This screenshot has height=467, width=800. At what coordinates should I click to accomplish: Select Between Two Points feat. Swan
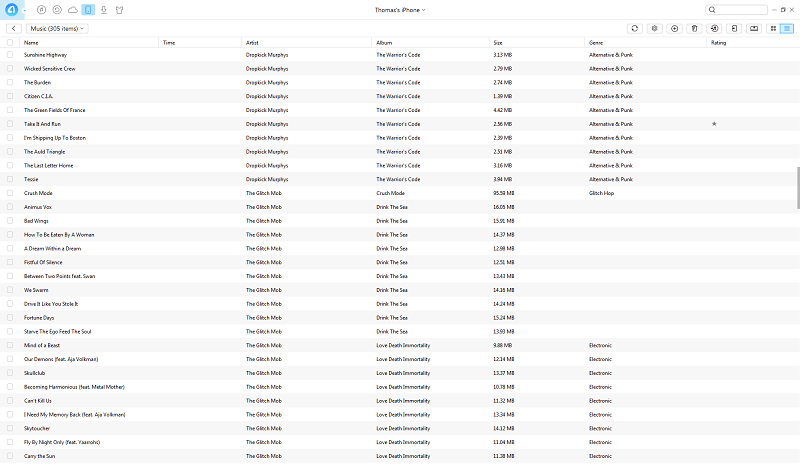coord(59,276)
